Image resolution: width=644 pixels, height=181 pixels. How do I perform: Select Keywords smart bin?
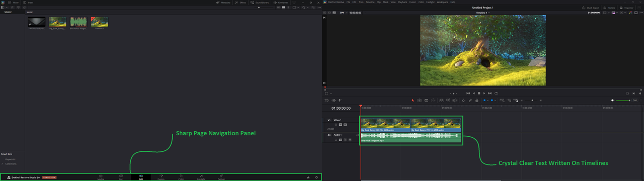tap(11, 159)
